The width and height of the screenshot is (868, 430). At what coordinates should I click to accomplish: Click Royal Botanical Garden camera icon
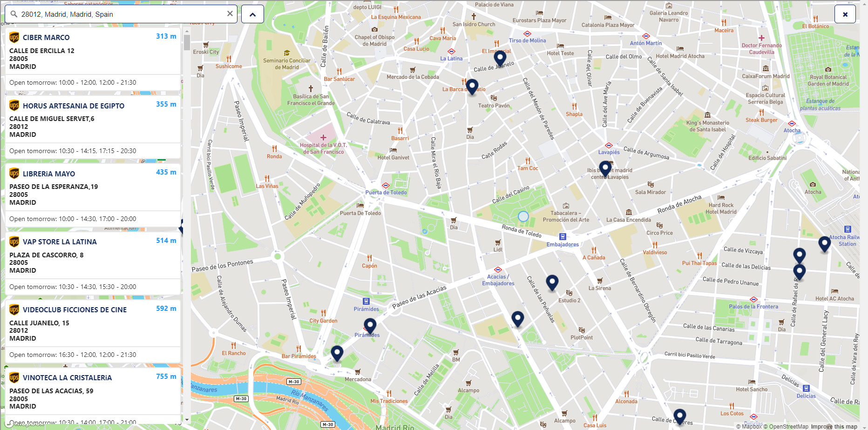(828, 70)
